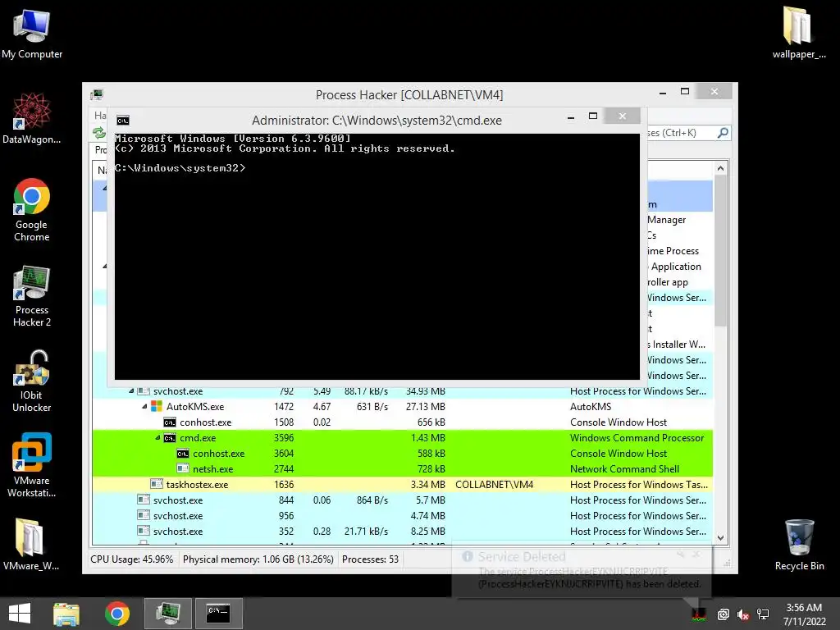Close the Process Hacker window
The image size is (840, 630).
point(714,92)
